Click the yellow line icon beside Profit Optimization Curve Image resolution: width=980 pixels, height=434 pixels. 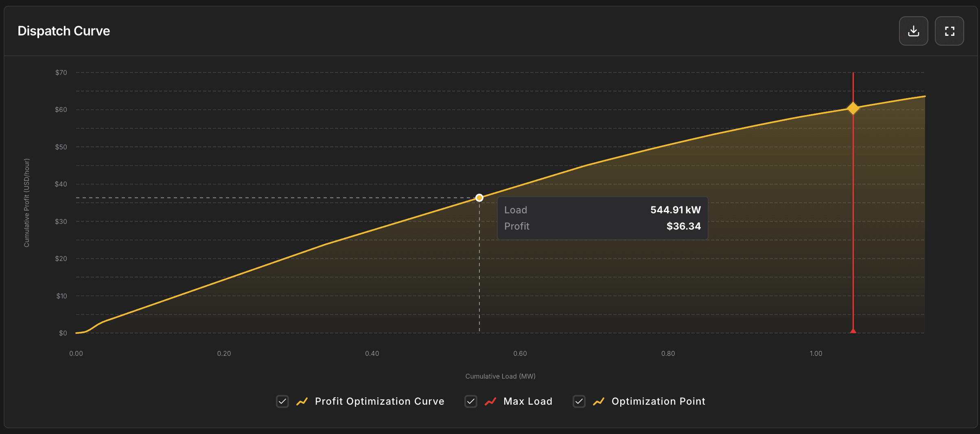point(302,401)
